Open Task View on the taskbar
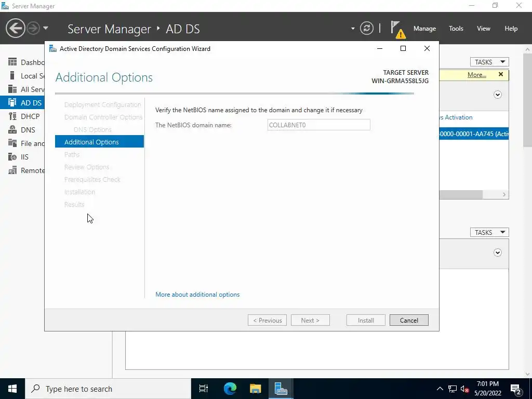 [204, 389]
